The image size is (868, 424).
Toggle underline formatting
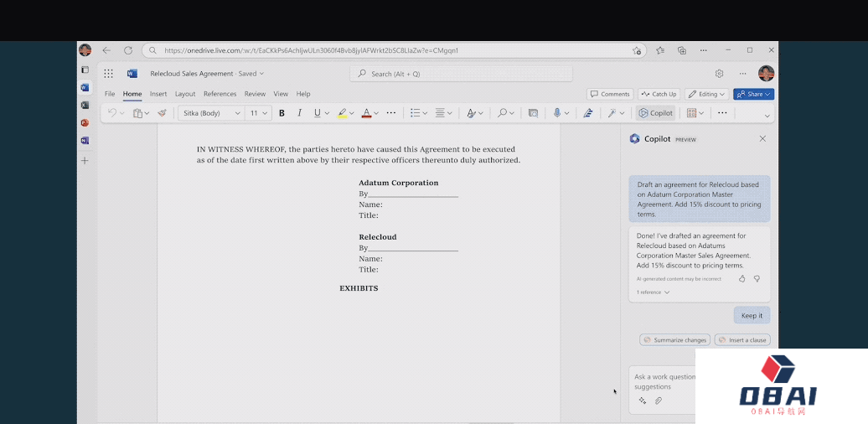(316, 113)
